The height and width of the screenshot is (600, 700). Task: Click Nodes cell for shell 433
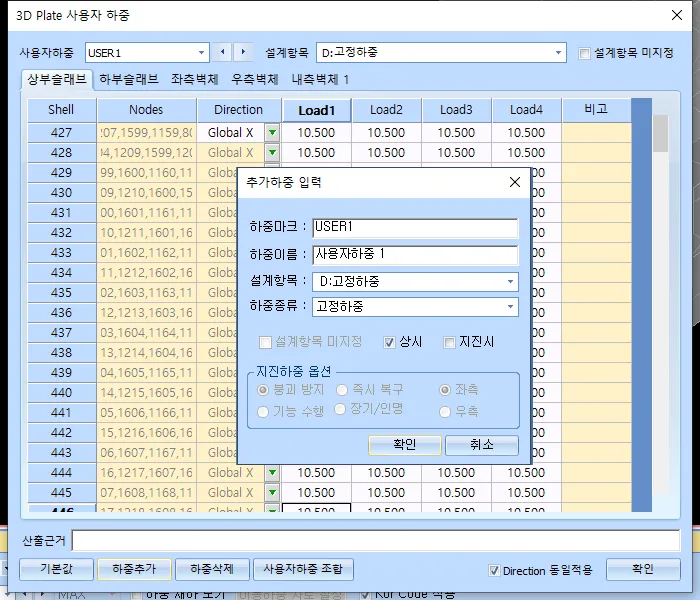(x=146, y=253)
